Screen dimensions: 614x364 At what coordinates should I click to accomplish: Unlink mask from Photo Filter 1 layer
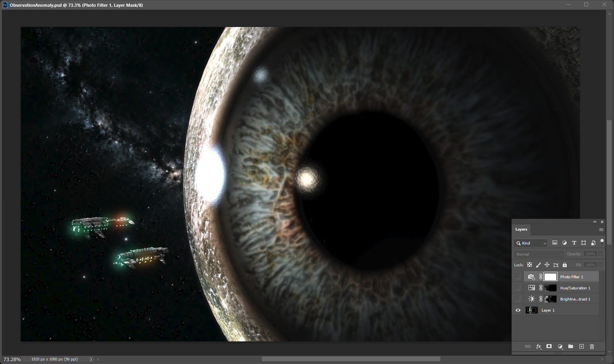[540, 277]
